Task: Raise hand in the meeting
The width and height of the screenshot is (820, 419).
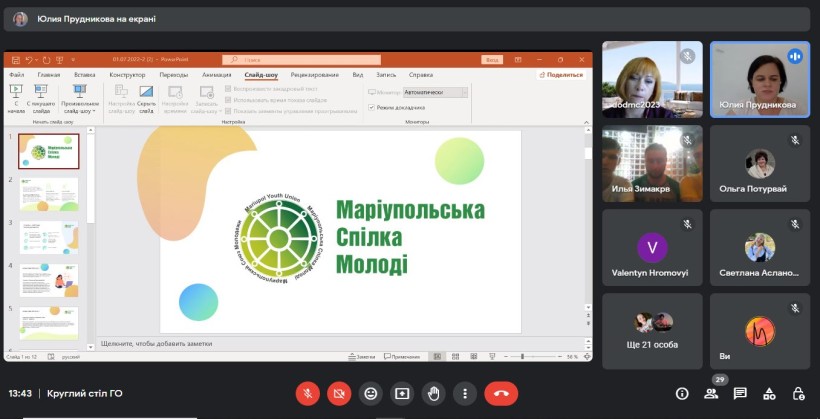Action: pos(433,393)
